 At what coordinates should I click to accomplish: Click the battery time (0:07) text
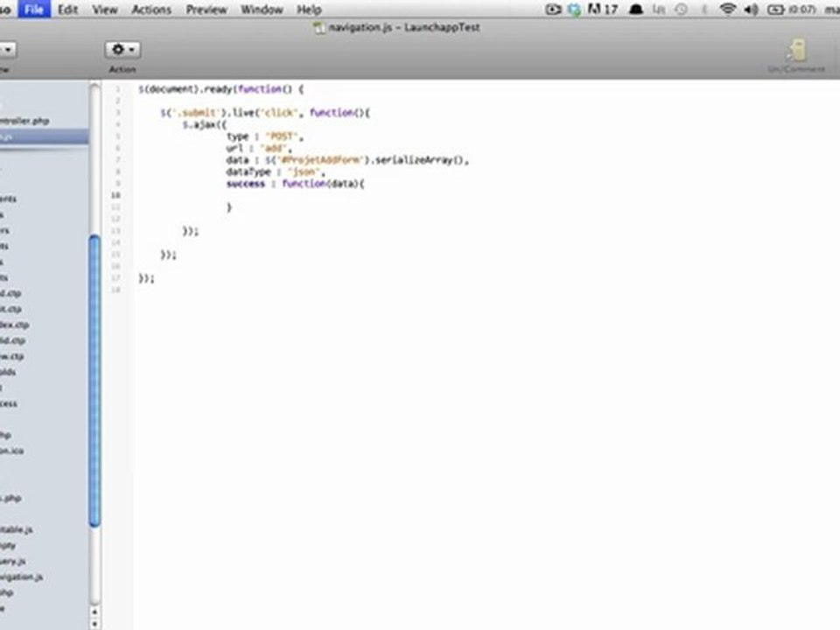(x=802, y=9)
